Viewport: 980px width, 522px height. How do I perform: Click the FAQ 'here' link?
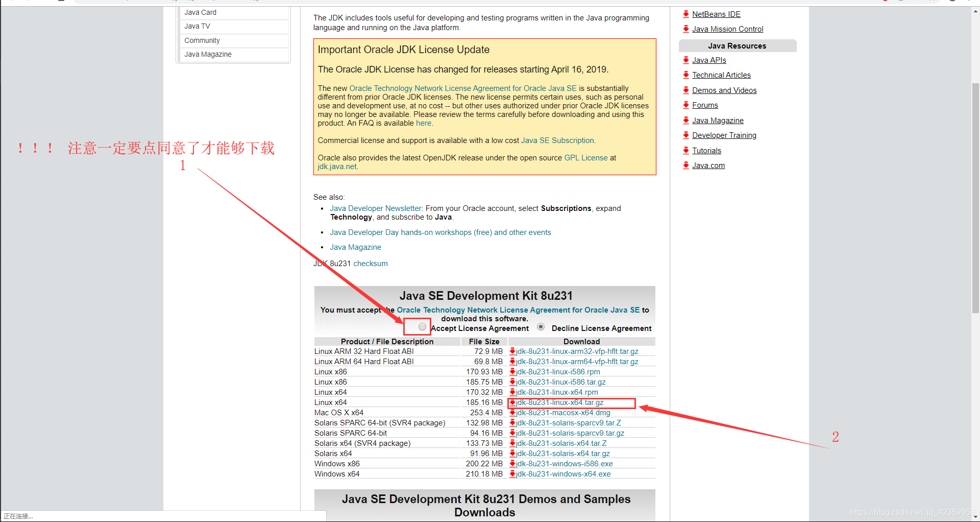tap(424, 123)
